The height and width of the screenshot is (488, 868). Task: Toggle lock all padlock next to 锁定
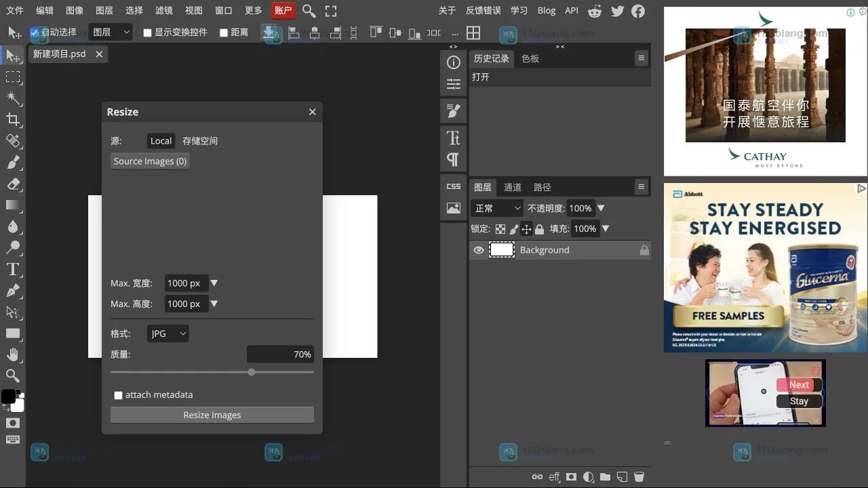pos(540,229)
